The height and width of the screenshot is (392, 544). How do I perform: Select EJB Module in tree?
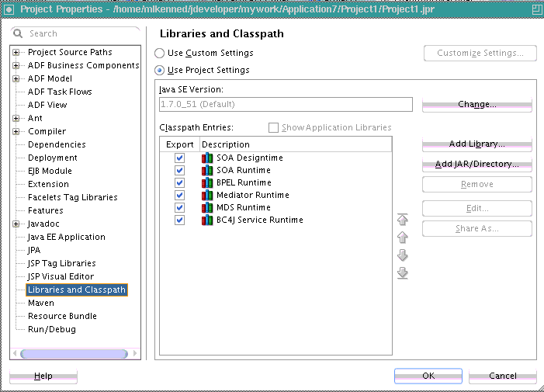coord(50,171)
